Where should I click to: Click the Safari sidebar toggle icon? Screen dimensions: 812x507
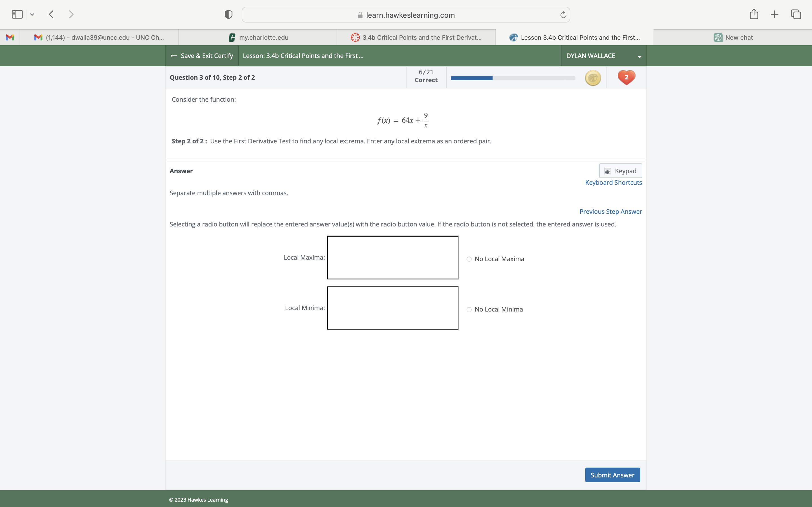point(17,14)
